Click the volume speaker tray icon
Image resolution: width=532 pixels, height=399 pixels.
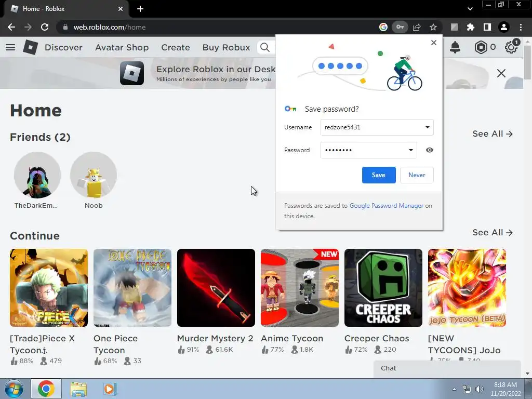[480, 389]
